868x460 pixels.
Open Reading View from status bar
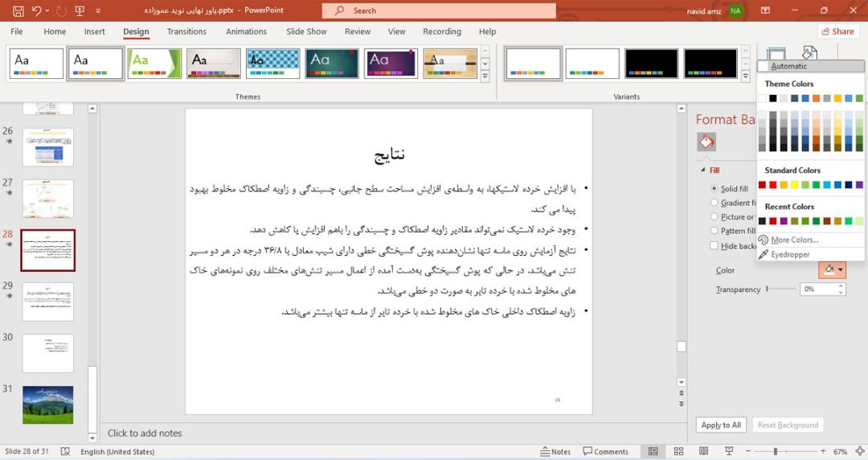(703, 451)
